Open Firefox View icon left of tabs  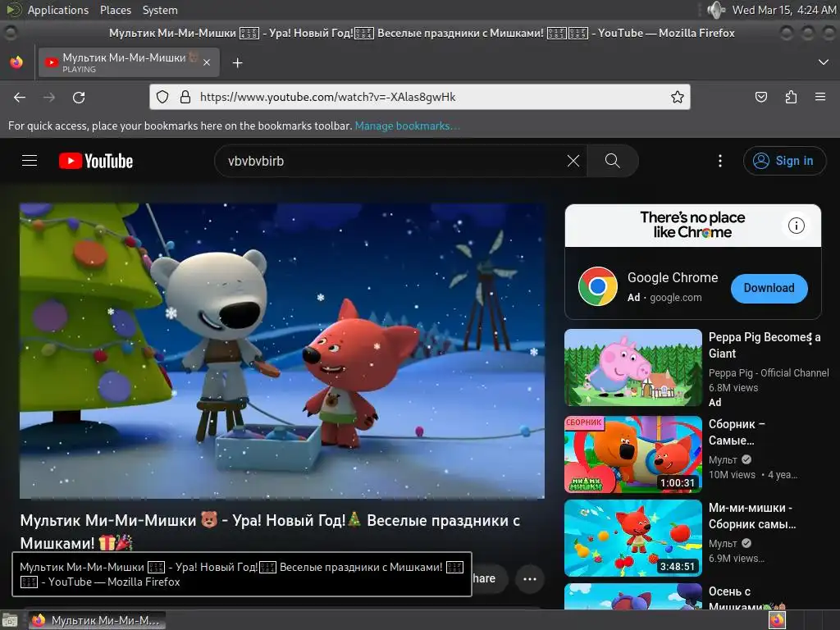tap(16, 62)
